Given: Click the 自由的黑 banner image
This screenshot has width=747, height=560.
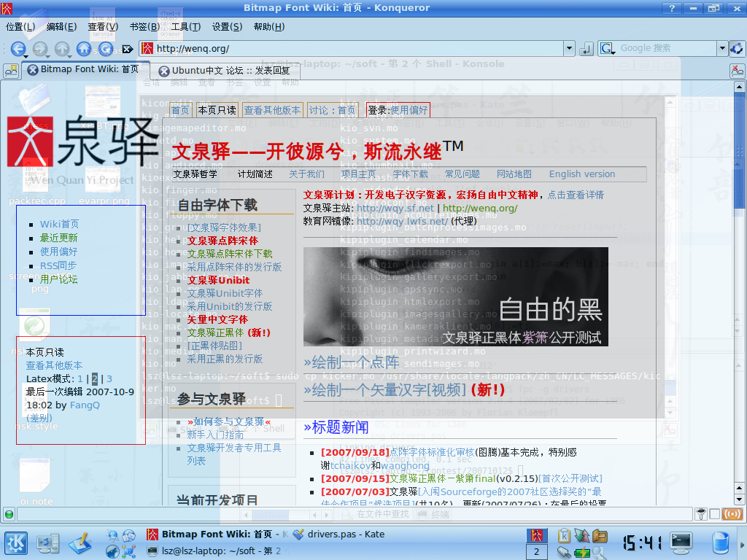Looking at the screenshot, I should tap(455, 297).
